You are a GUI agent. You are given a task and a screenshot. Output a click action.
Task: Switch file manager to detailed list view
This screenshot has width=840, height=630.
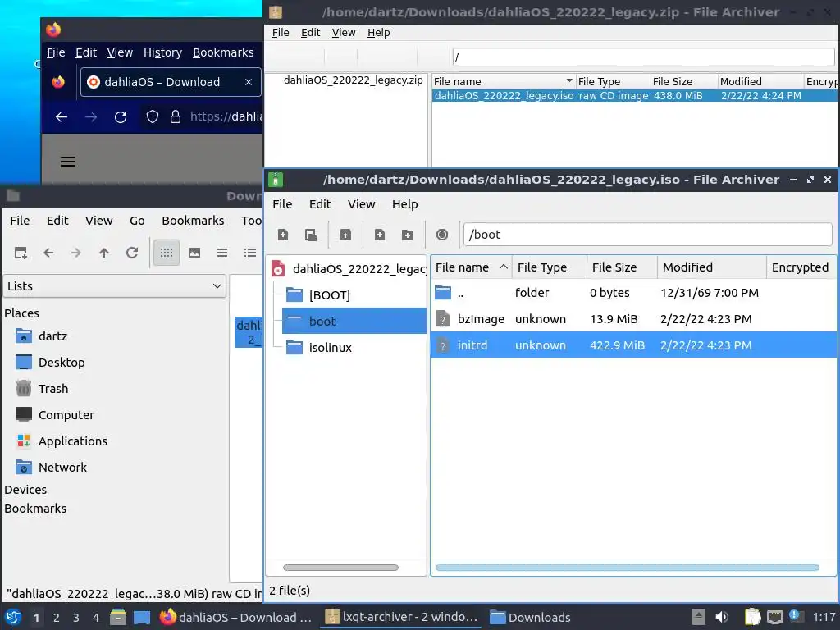[x=250, y=253]
